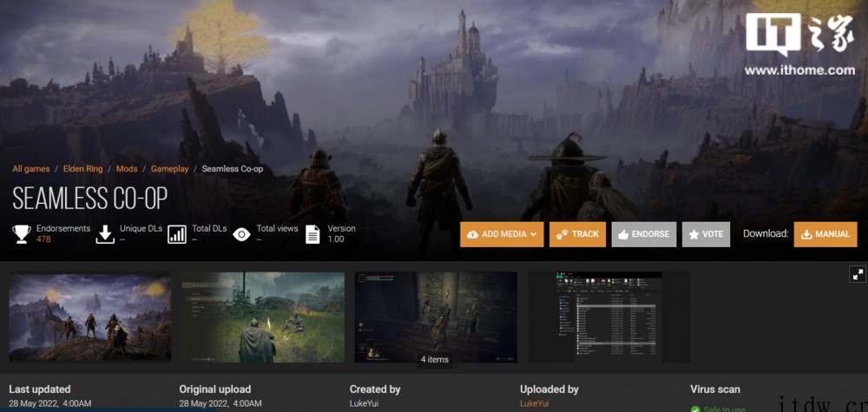Click the Safe to use checkmark icon
The width and height of the screenshot is (868, 412).
695,409
